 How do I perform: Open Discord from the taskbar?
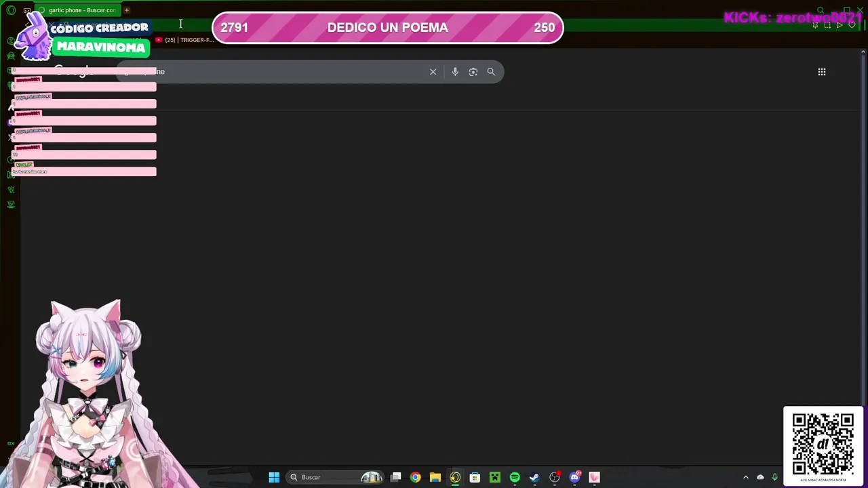click(x=575, y=477)
